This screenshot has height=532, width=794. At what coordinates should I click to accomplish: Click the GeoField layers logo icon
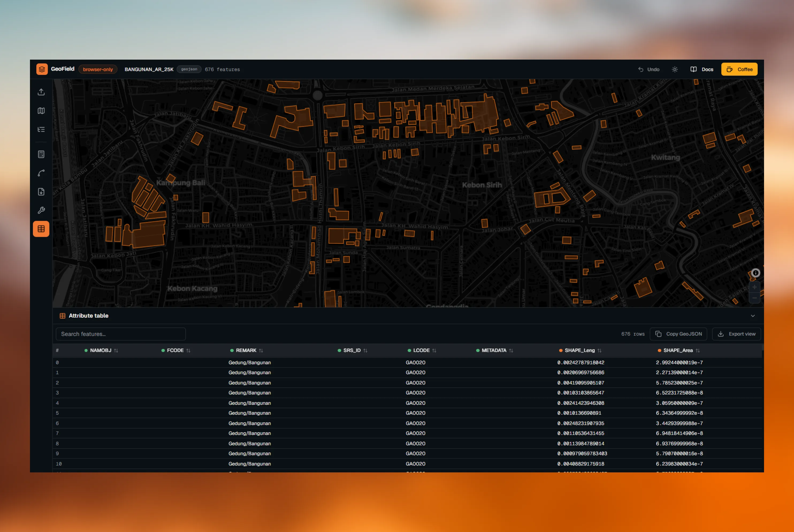pos(42,69)
